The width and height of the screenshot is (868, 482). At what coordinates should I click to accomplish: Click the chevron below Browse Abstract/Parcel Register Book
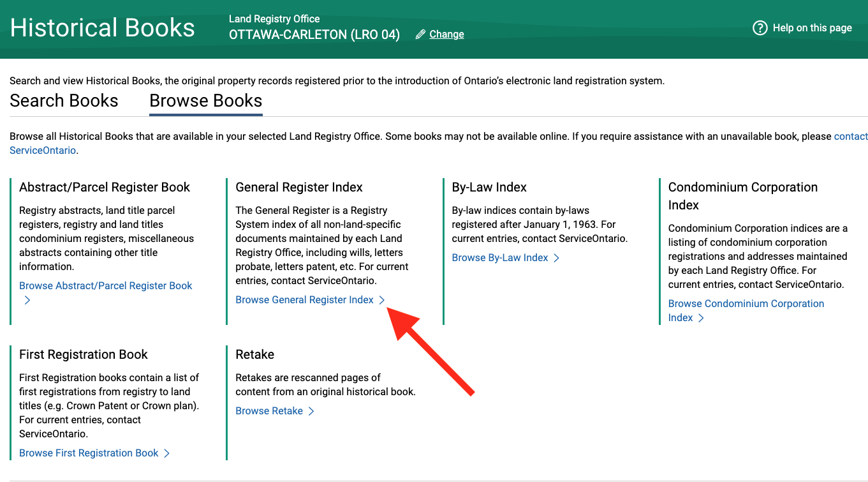pyautogui.click(x=27, y=300)
